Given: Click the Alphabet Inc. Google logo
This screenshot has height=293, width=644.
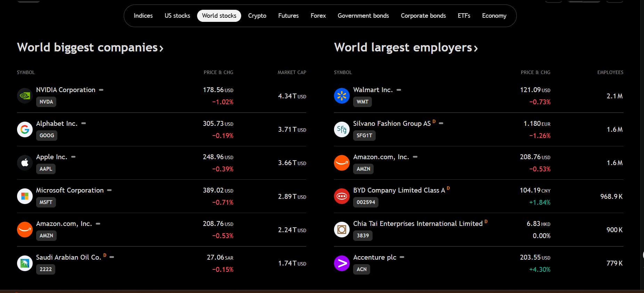Looking at the screenshot, I should pyautogui.click(x=25, y=129).
